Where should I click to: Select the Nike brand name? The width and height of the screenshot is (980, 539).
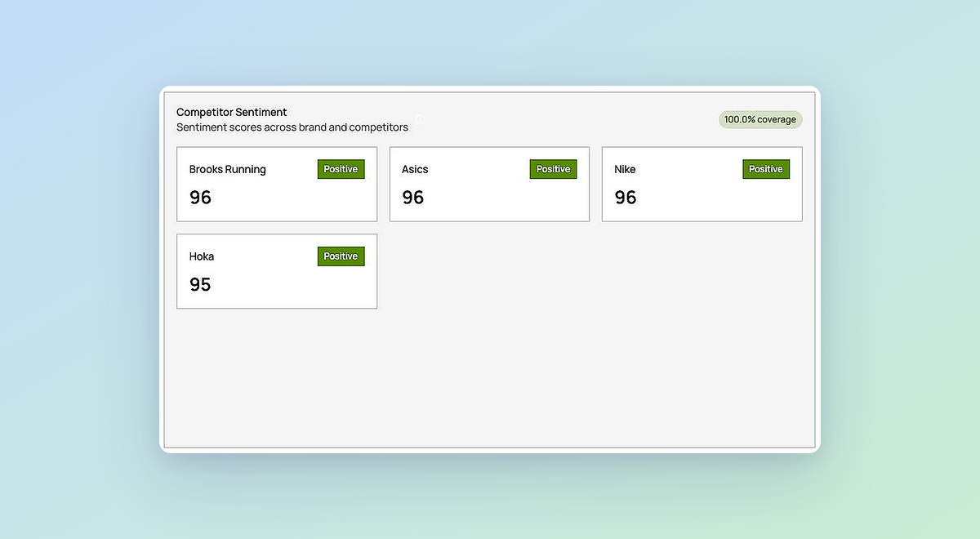(625, 170)
